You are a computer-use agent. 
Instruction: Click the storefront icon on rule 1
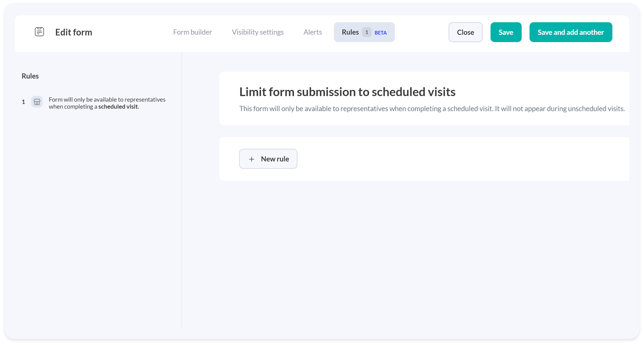pos(37,102)
